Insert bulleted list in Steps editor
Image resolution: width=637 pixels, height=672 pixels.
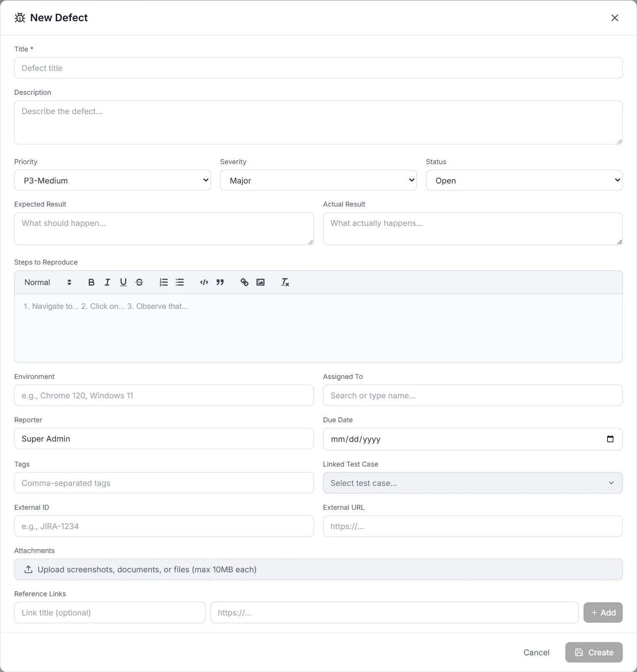(x=180, y=282)
